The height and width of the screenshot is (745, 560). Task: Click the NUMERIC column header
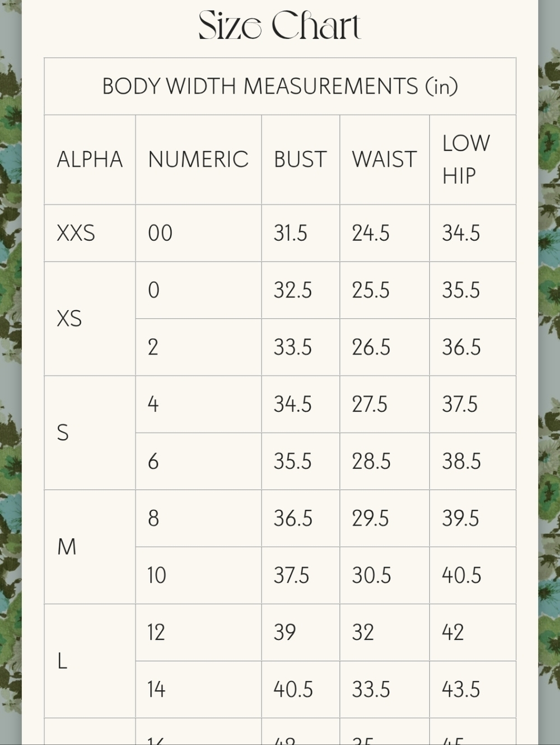(x=198, y=160)
